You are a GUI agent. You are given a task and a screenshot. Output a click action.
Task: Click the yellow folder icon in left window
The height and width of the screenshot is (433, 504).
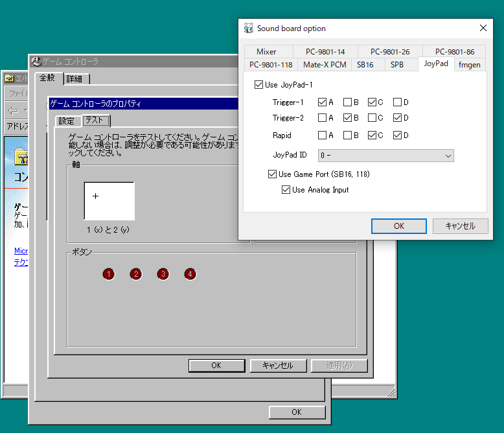(21, 156)
